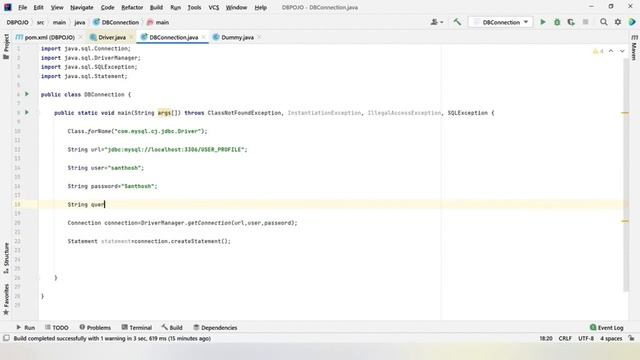Open the File menu
Screen dimensions: 640x360
click(22, 7)
